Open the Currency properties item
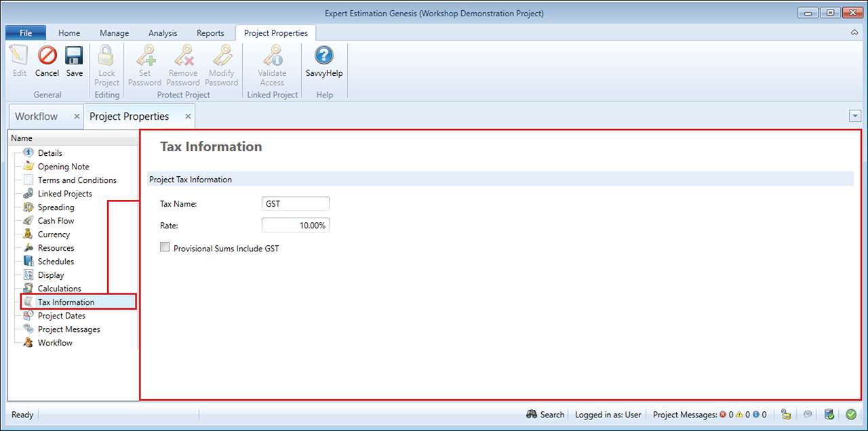Viewport: 868px width, 431px height. pyautogui.click(x=54, y=234)
